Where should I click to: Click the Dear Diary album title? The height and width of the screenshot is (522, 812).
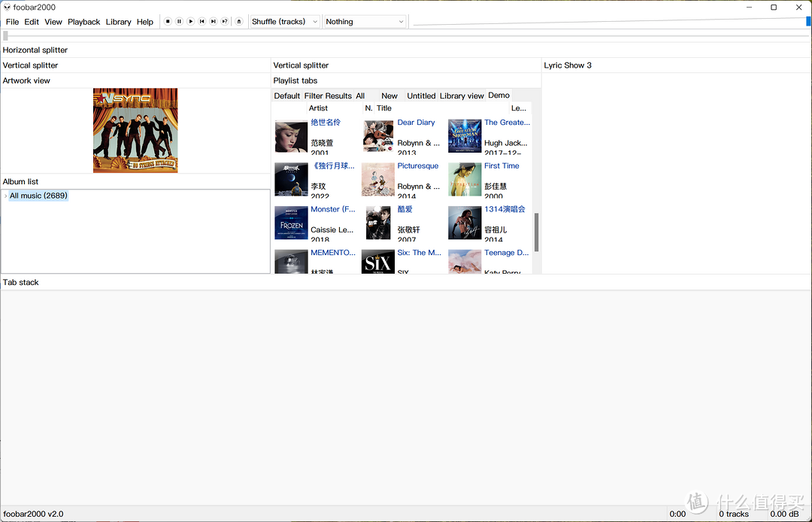(x=416, y=123)
